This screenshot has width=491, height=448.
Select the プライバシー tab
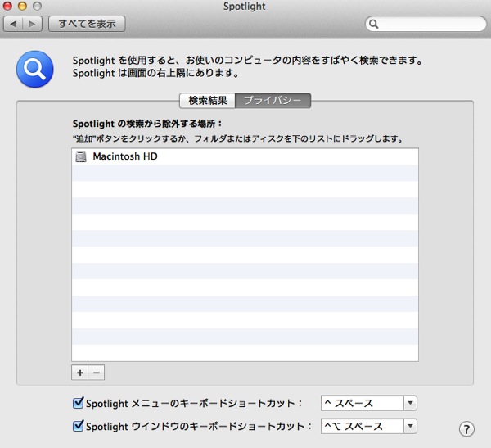click(273, 101)
